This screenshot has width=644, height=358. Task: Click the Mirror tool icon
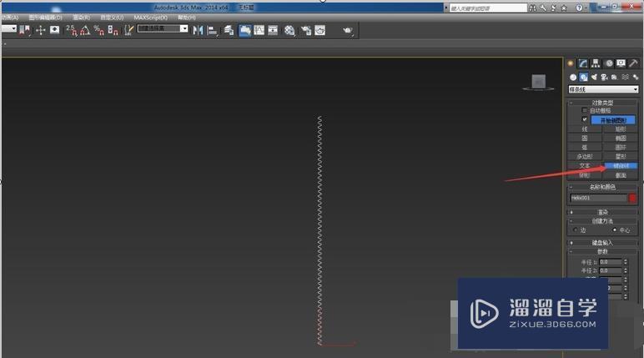[198, 30]
